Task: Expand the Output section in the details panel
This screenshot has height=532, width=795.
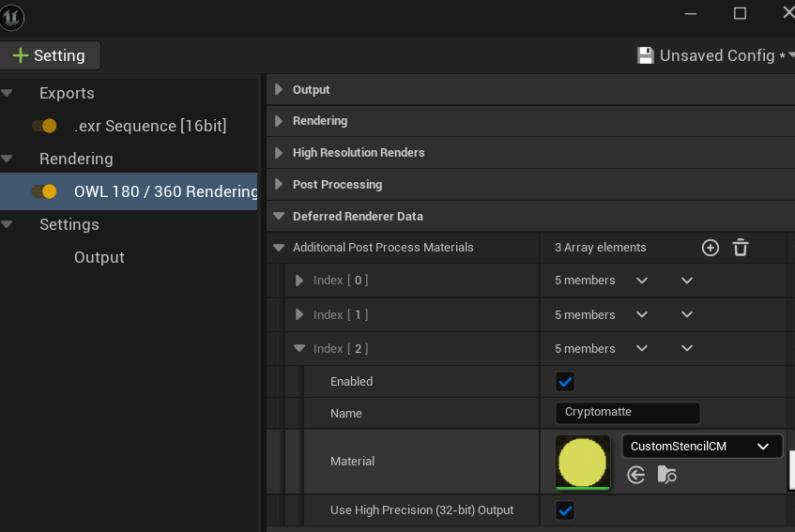Action: point(279,90)
